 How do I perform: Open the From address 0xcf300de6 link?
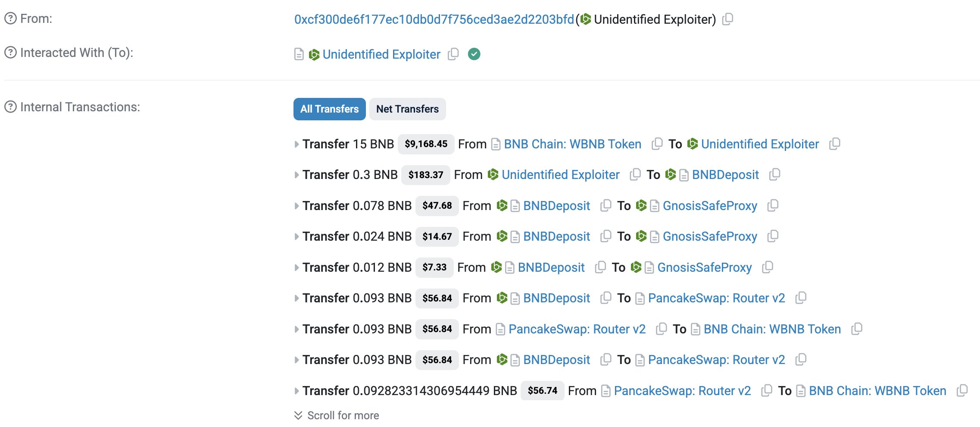(x=434, y=19)
